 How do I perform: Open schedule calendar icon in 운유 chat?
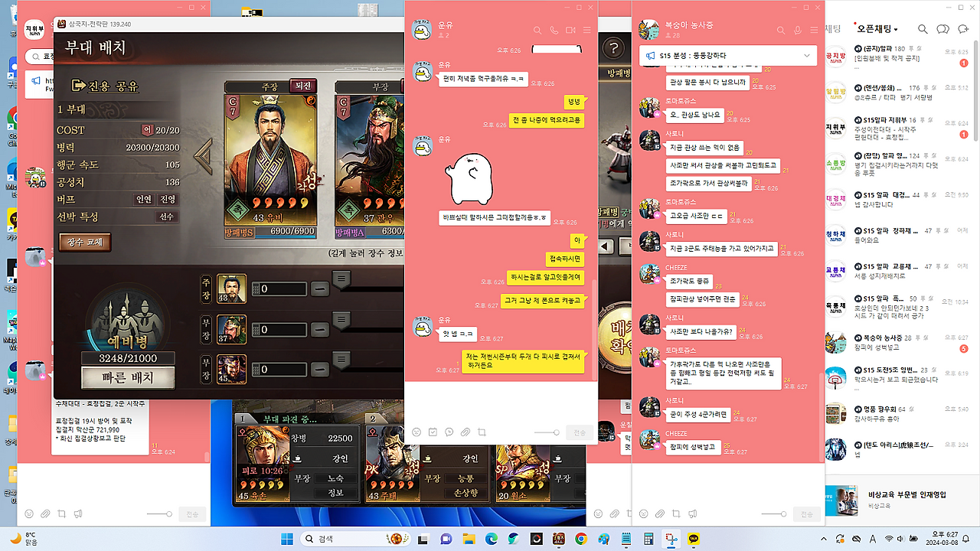[x=433, y=432]
